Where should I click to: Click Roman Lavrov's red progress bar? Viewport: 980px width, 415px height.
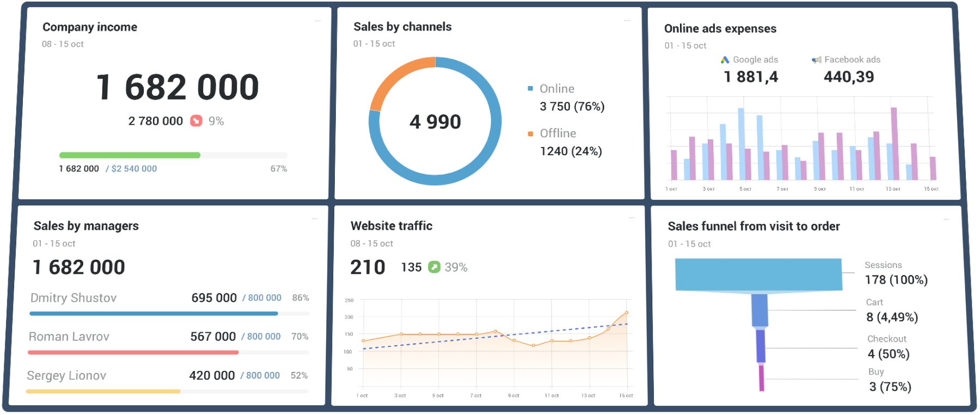[133, 352]
